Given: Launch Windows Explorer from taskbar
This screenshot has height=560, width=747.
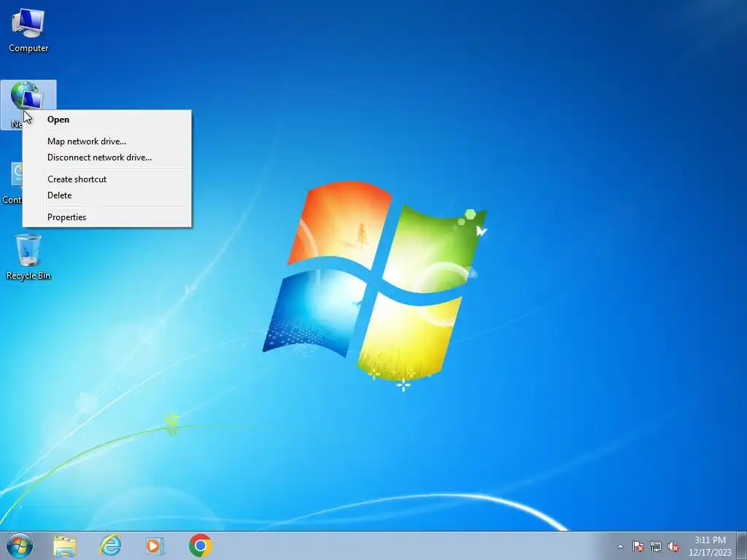Looking at the screenshot, I should [65, 545].
